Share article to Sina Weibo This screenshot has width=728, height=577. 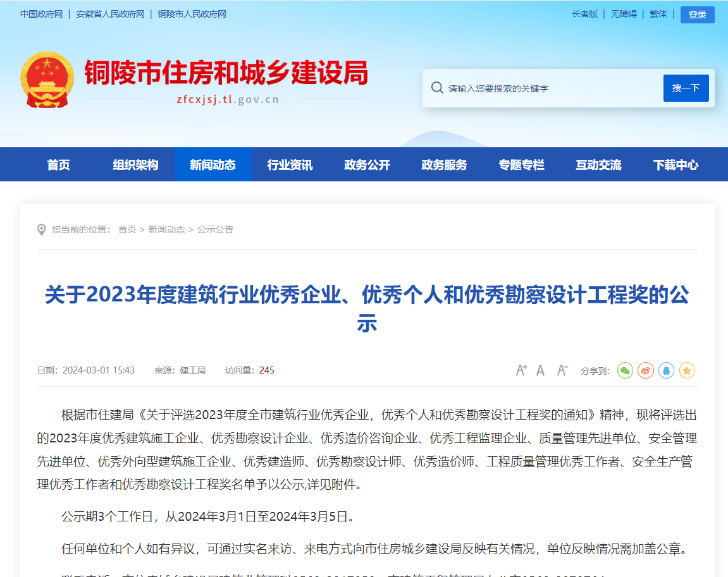(645, 370)
